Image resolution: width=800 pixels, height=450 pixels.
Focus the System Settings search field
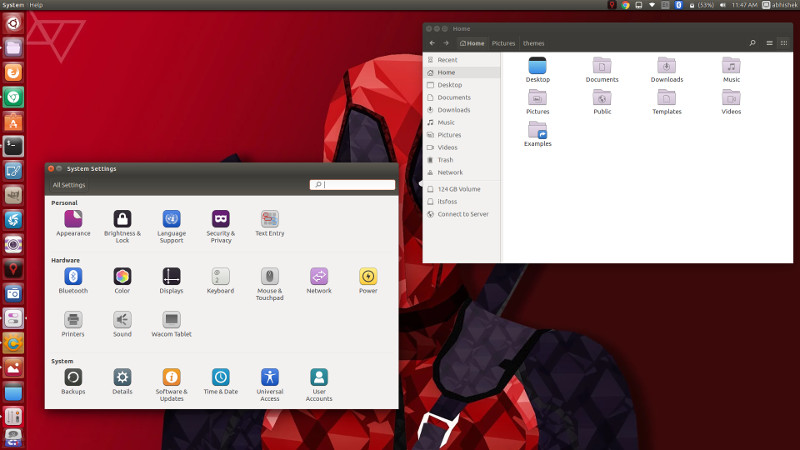tap(352, 185)
